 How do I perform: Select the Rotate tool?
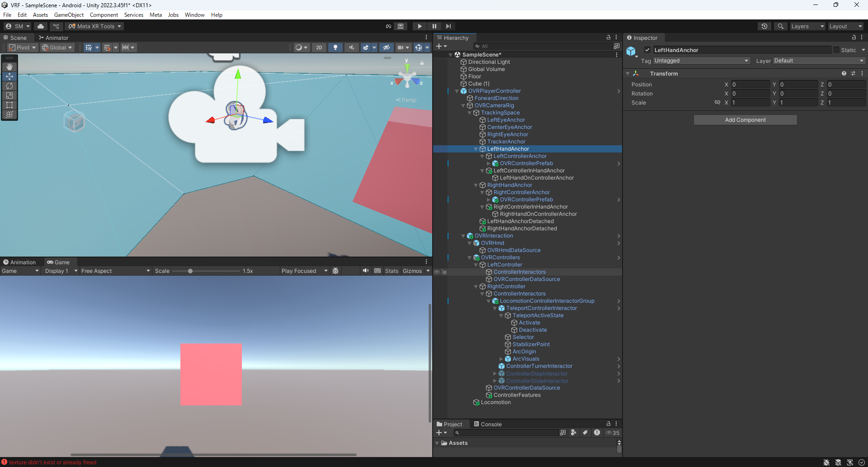(x=9, y=86)
